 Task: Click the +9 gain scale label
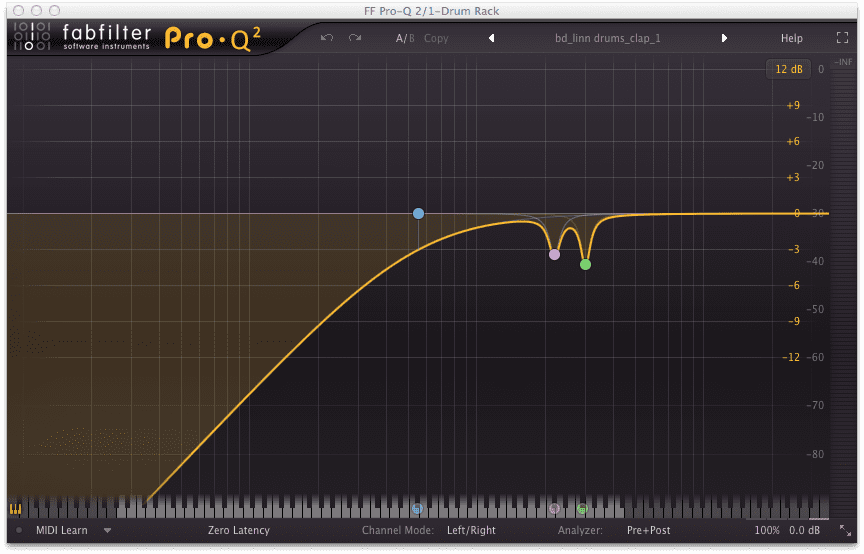coord(793,105)
